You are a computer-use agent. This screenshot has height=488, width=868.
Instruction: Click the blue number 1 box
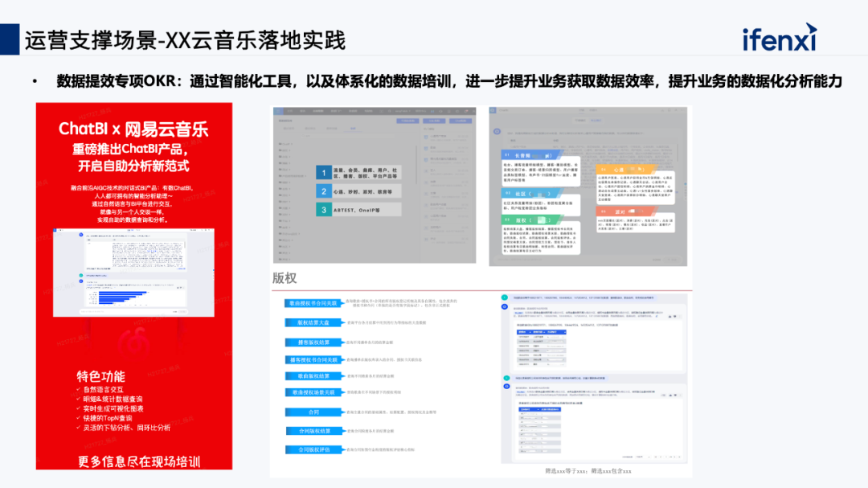(x=324, y=173)
